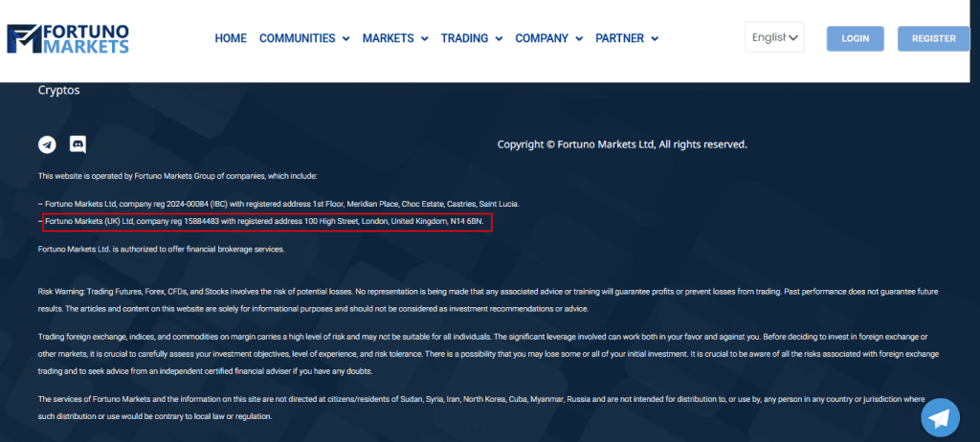Open the floating Telegram chat button
980x442 pixels.
coord(940,418)
